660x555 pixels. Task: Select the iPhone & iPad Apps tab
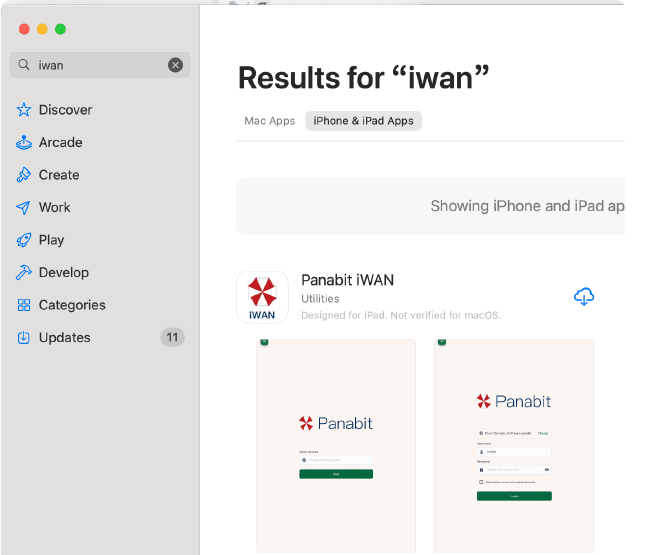tap(363, 121)
